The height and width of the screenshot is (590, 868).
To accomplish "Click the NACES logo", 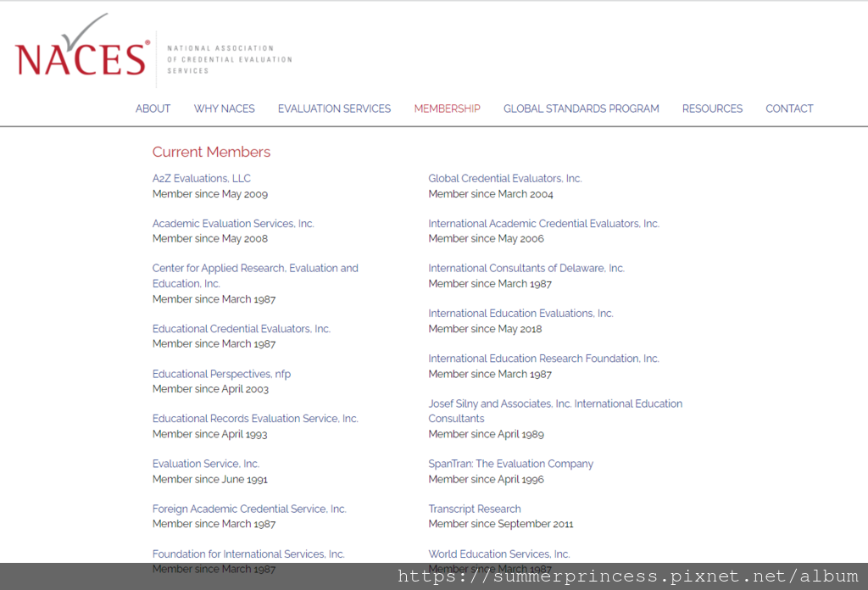I will 82,46.
